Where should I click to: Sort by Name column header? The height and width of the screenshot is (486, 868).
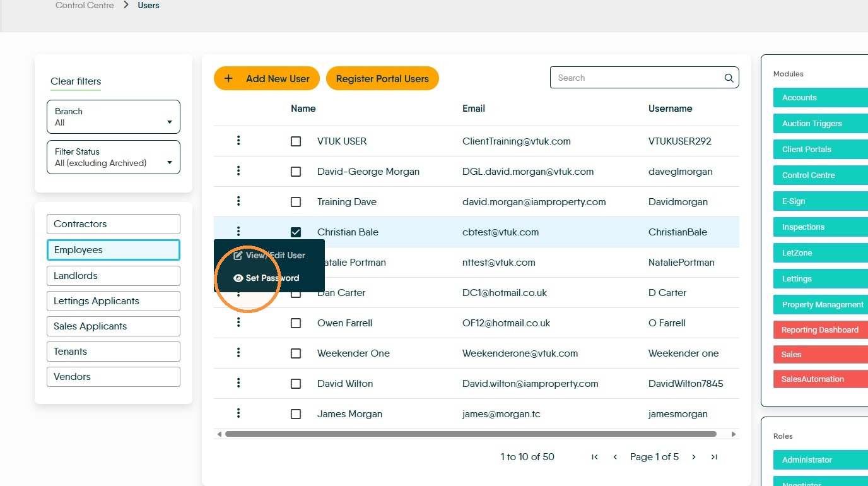[x=303, y=109]
